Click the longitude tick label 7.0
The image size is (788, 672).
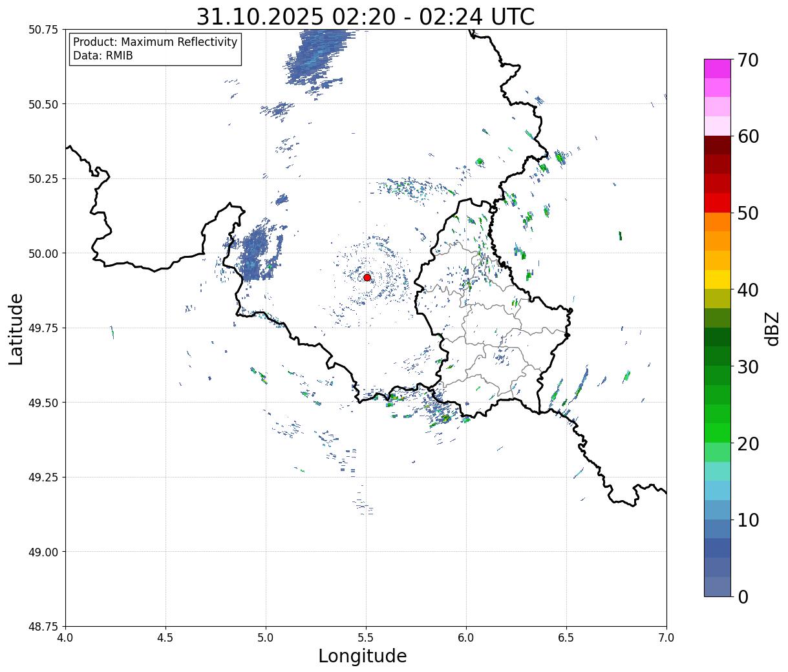(666, 638)
